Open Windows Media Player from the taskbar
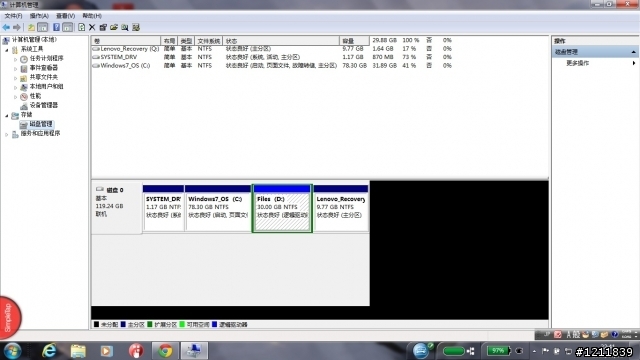This screenshot has width=640, height=360. (x=107, y=351)
